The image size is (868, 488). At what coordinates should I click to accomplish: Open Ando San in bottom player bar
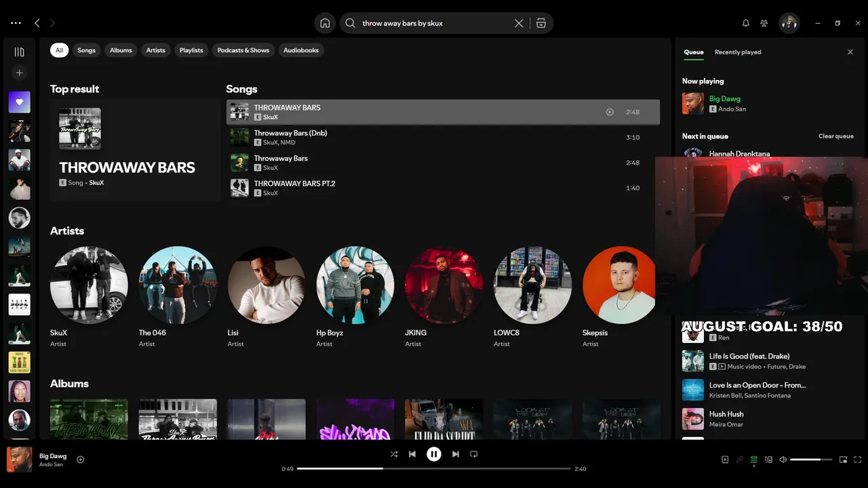pyautogui.click(x=51, y=464)
